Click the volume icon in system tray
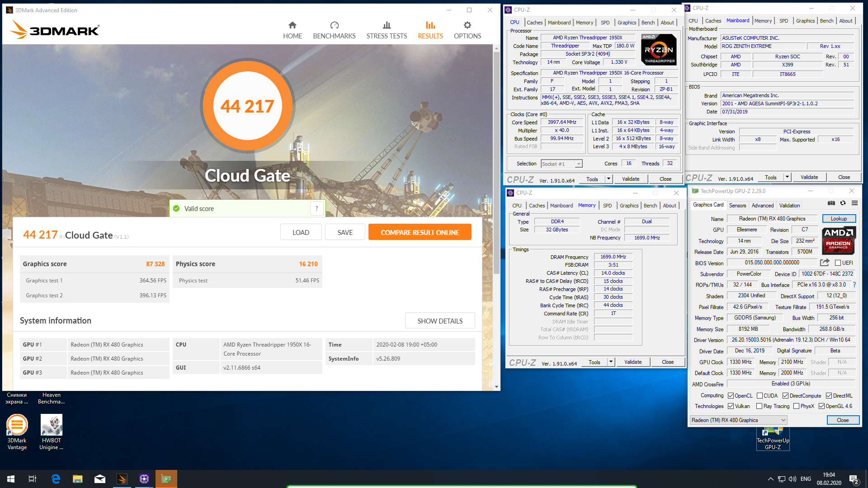Screen dimensions: 868x488 click(x=793, y=479)
